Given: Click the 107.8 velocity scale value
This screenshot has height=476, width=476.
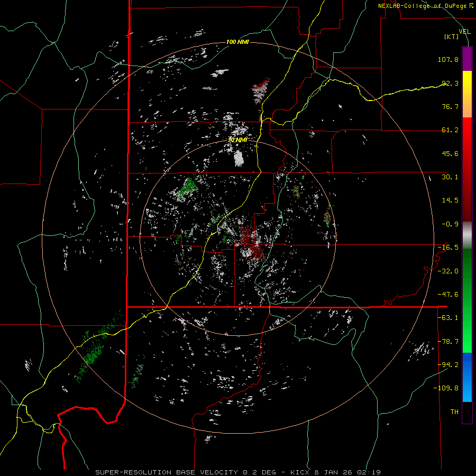Looking at the screenshot, I should tap(448, 59).
